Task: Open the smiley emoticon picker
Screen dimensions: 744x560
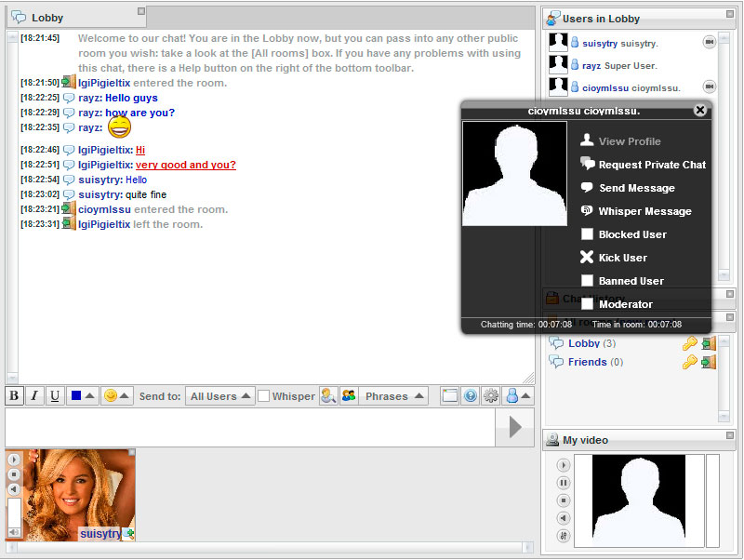Action: point(116,396)
